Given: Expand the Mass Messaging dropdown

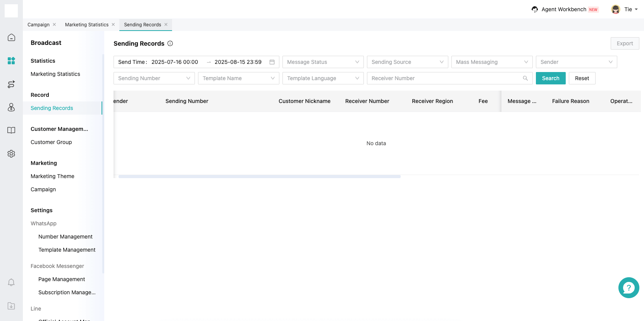Looking at the screenshot, I should click(x=492, y=62).
